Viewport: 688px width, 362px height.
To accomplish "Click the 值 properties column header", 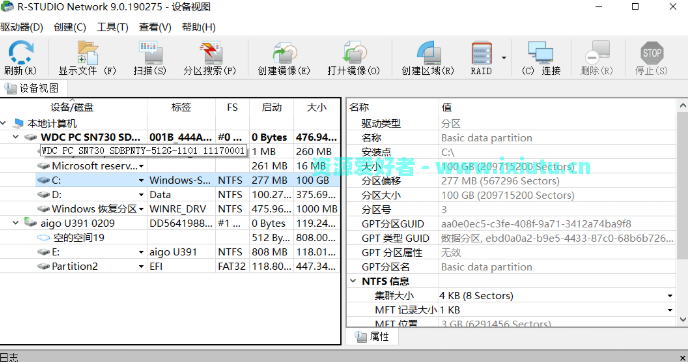I will 557,108.
